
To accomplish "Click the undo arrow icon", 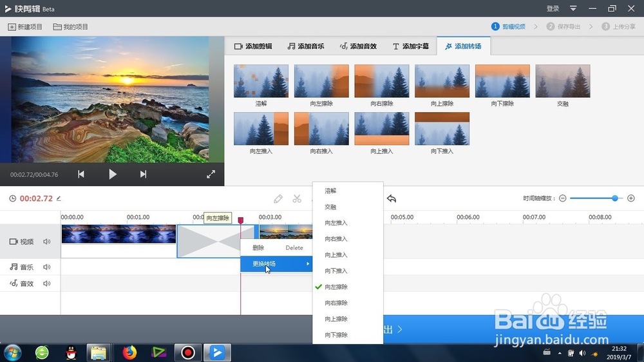I will (x=392, y=199).
